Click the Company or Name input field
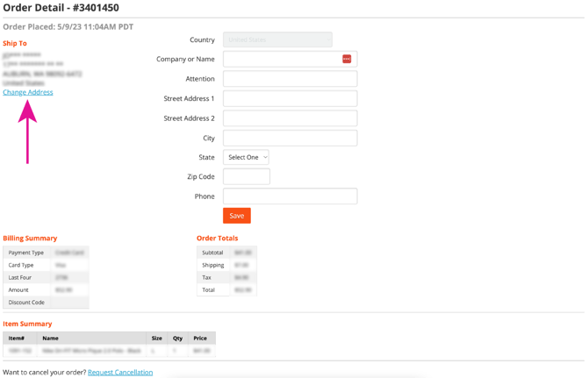Viewport: 588px width, 378px height. (x=290, y=59)
